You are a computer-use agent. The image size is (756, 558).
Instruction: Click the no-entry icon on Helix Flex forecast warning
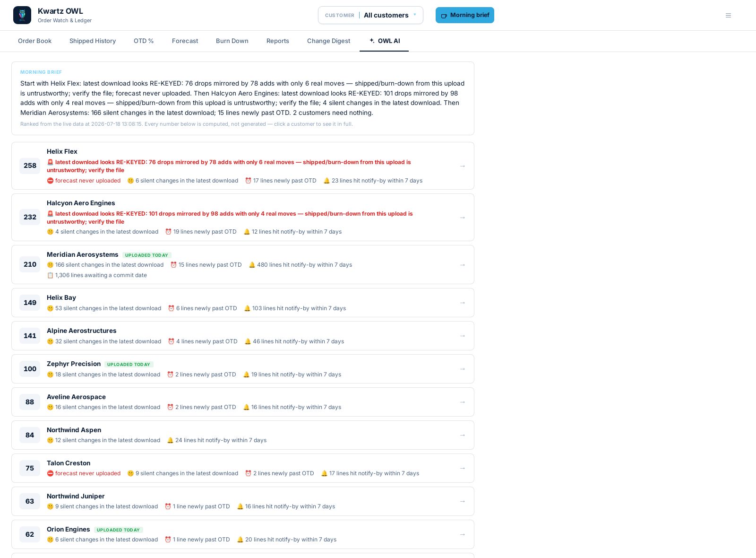(x=50, y=181)
